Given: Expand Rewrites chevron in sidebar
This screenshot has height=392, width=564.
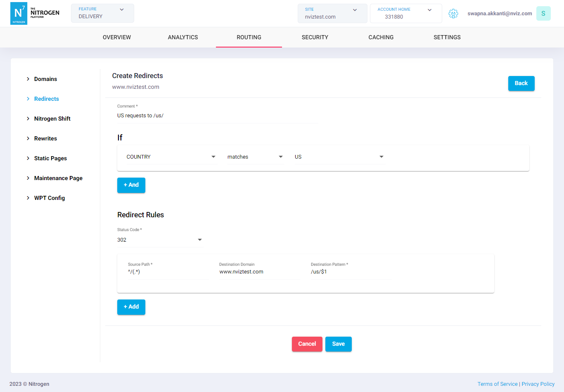Looking at the screenshot, I should click(28, 138).
